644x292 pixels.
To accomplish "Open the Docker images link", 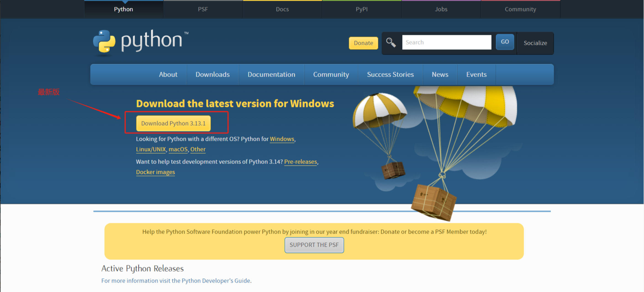I will pyautogui.click(x=155, y=172).
